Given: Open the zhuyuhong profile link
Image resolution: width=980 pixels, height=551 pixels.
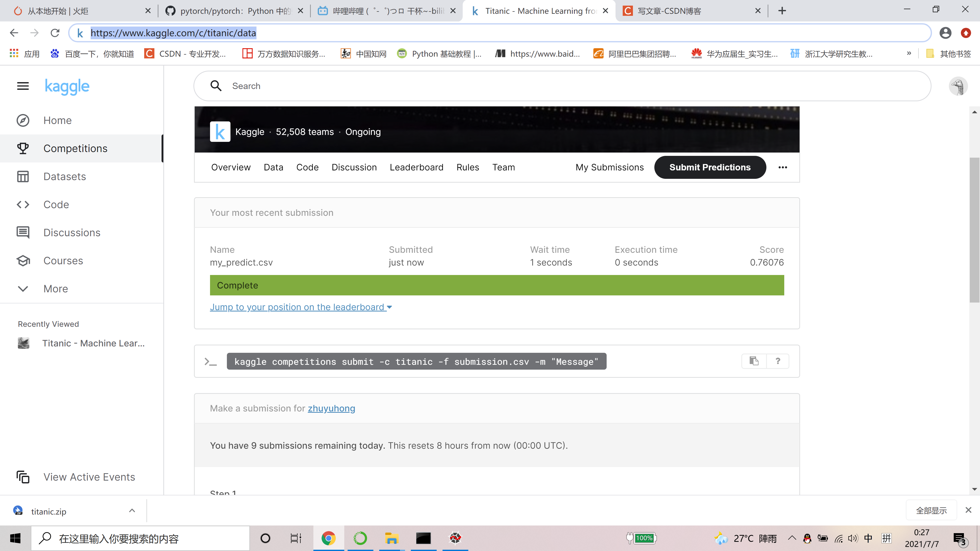Looking at the screenshot, I should (331, 408).
